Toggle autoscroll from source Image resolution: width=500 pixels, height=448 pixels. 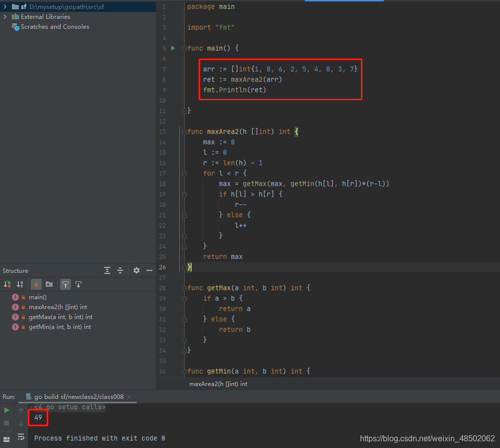pos(78,284)
